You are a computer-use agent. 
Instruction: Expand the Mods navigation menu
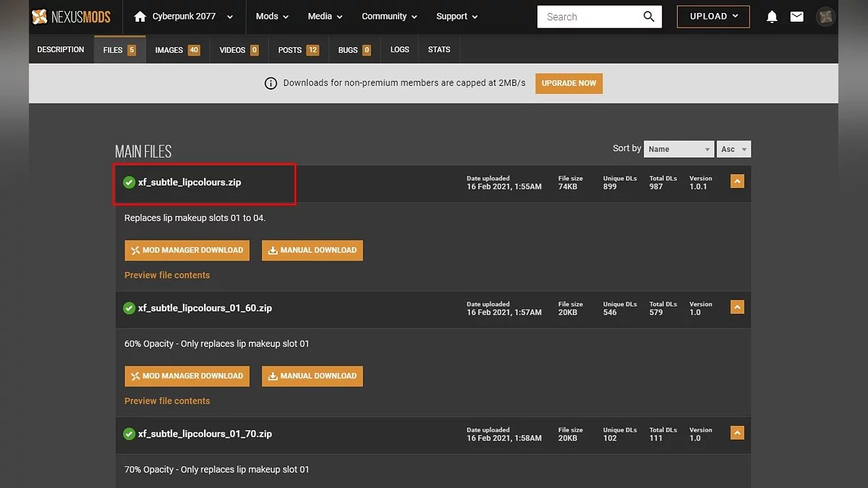pos(272,17)
